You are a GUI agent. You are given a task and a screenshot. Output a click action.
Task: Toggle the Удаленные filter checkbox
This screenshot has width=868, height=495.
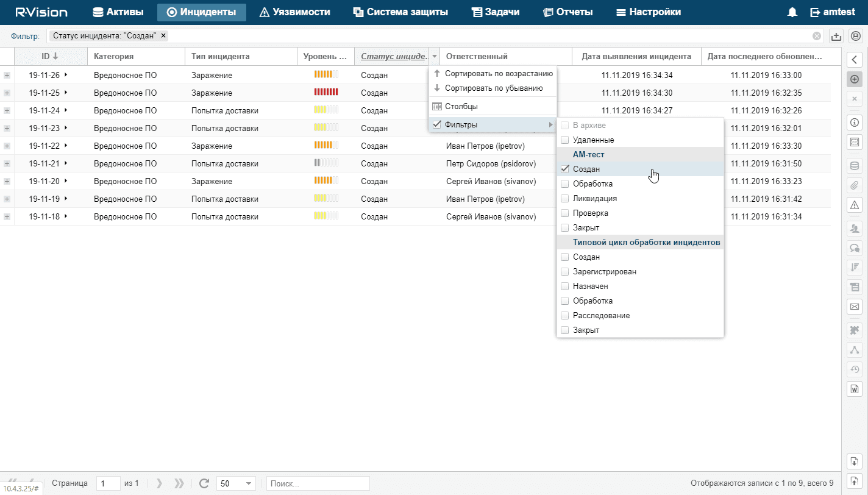[565, 140]
